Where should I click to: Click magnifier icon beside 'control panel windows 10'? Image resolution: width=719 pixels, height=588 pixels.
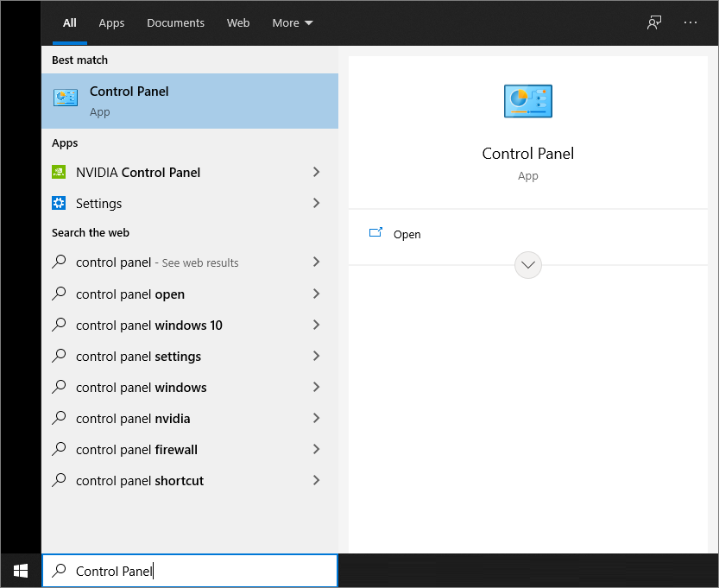click(x=59, y=325)
